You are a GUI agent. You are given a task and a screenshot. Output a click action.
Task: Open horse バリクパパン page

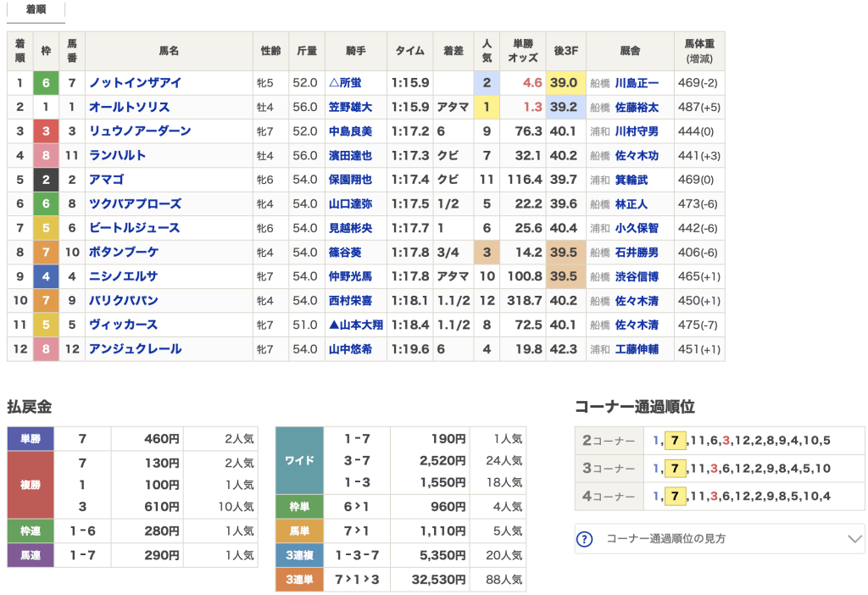[x=124, y=301]
